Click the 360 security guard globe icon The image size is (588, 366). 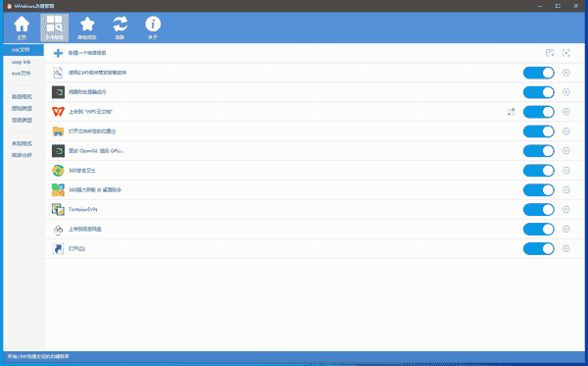tap(58, 171)
